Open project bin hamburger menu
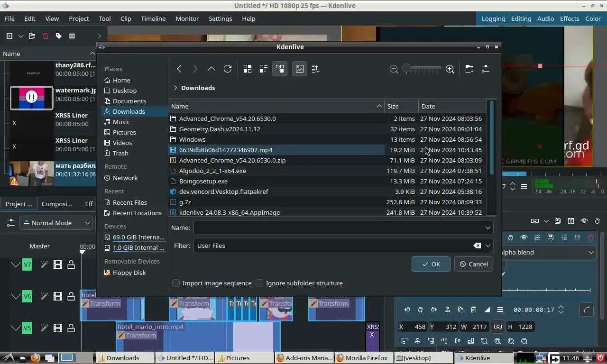The height and width of the screenshot is (364, 607). [x=72, y=36]
